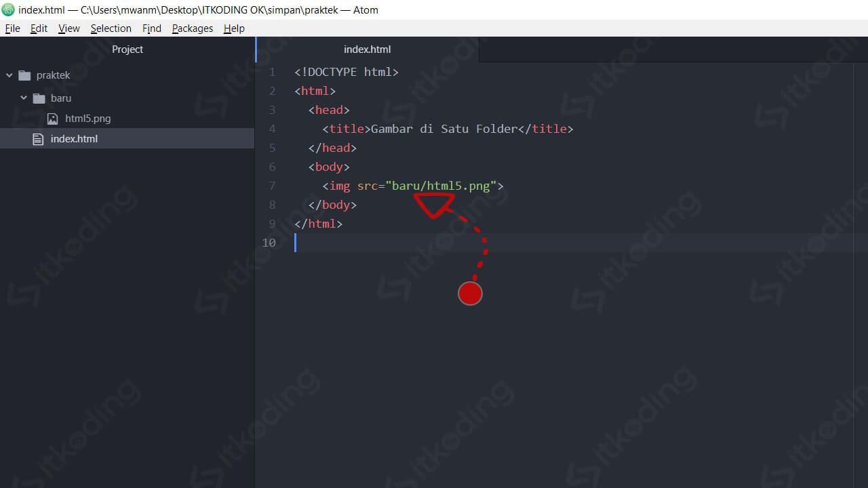This screenshot has width=868, height=488.
Task: Collapse the praktek folder chevron
Action: pos(9,75)
